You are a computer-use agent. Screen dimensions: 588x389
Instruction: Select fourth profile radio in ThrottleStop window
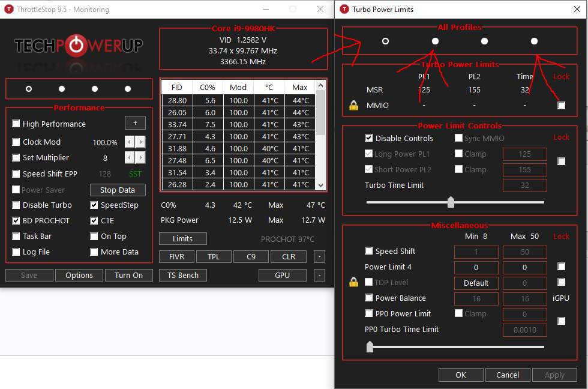[x=128, y=89]
